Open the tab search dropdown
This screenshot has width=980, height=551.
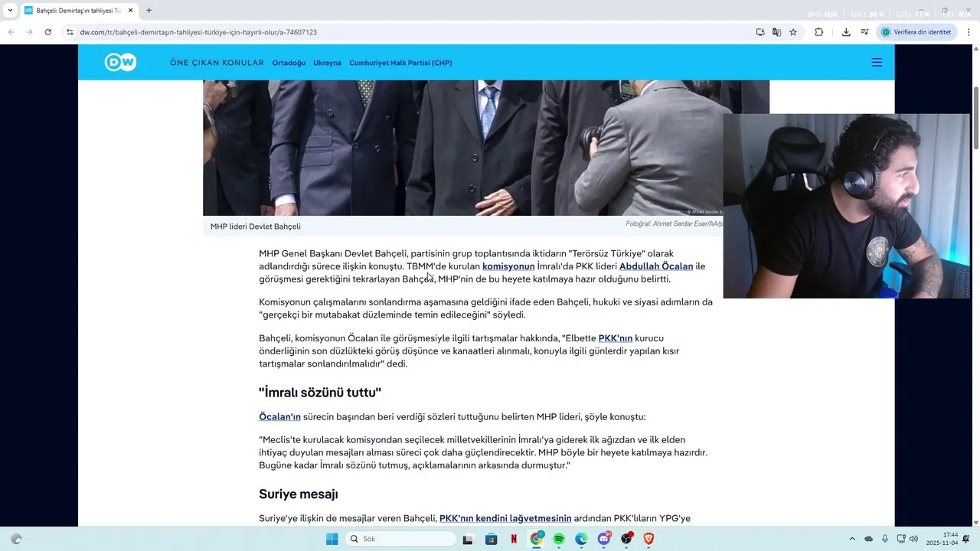click(x=10, y=11)
